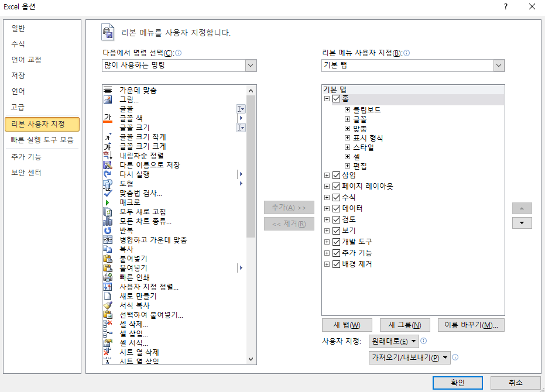The image size is (545, 392).
Task: Collapse the 홈 tree node
Action: point(327,99)
